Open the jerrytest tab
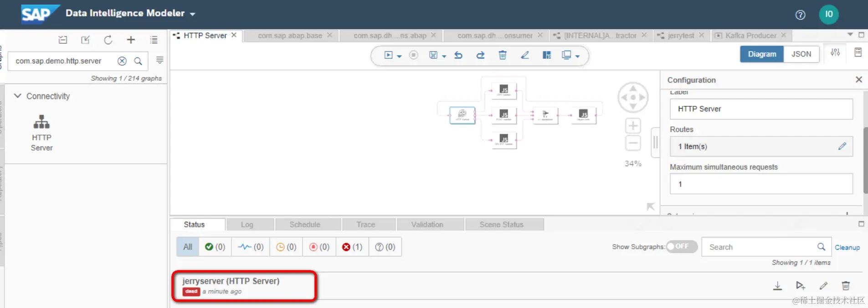Screen dimensions: 868x308 click(x=681, y=36)
